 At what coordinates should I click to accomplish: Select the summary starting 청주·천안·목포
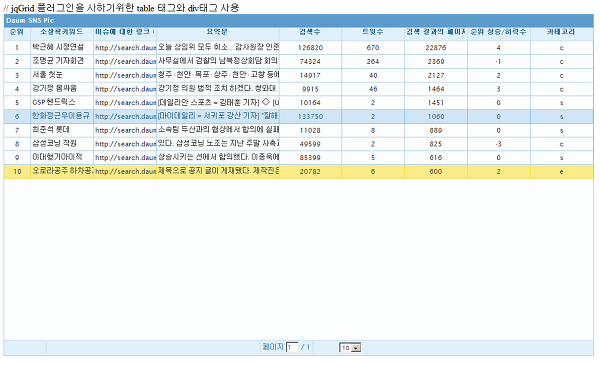point(218,75)
